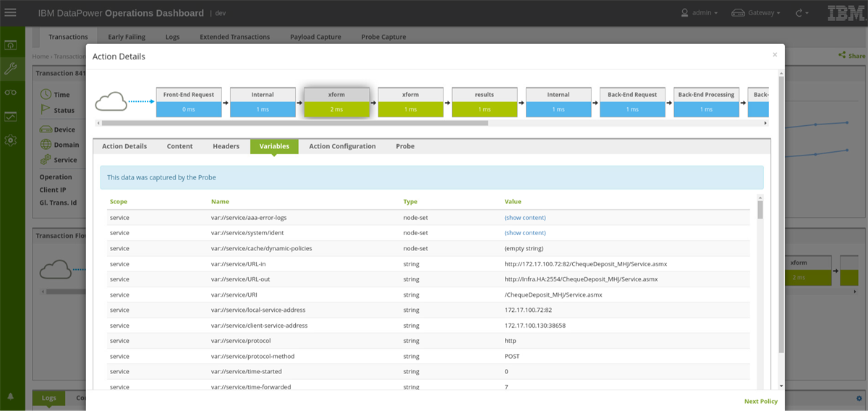Viewport: 868px width, 411px height.
Task: Click the Scope column header
Action: pos(119,202)
